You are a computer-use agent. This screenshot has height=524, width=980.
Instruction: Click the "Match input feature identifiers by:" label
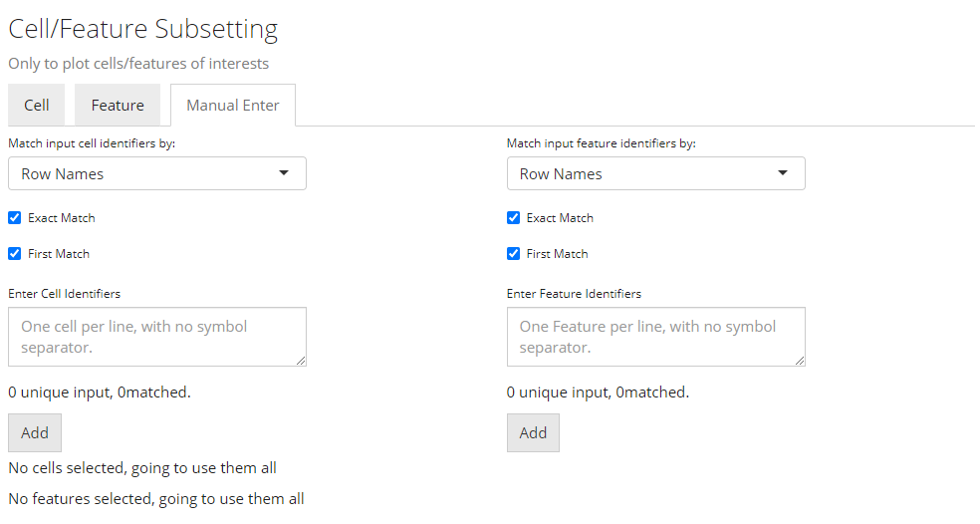pos(601,143)
